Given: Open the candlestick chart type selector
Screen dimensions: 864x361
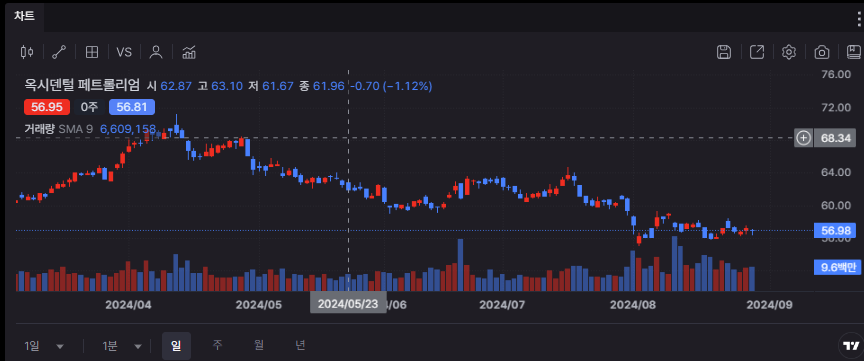Looking at the screenshot, I should pos(26,52).
